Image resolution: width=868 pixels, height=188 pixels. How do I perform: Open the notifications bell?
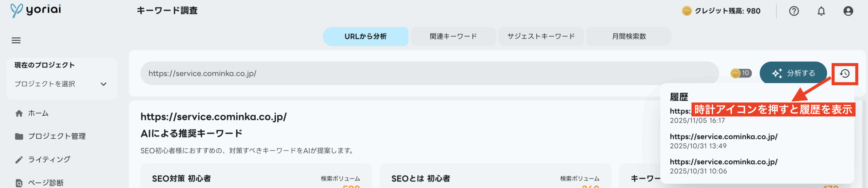point(821,11)
